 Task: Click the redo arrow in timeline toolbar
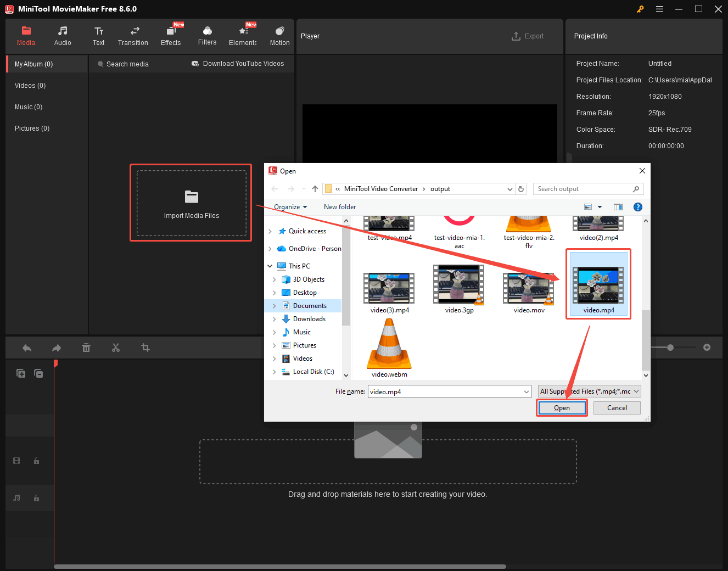(x=57, y=348)
